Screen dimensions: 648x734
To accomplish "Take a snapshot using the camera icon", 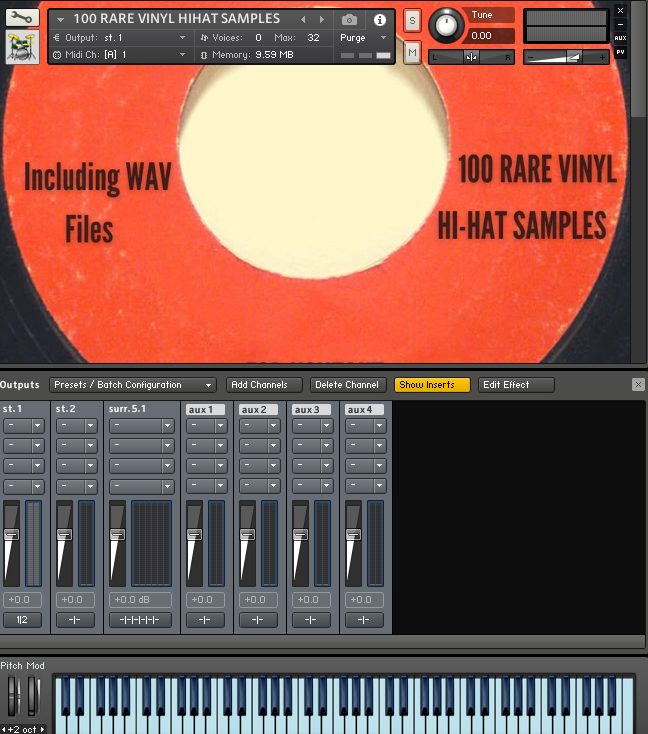I will tap(349, 20).
